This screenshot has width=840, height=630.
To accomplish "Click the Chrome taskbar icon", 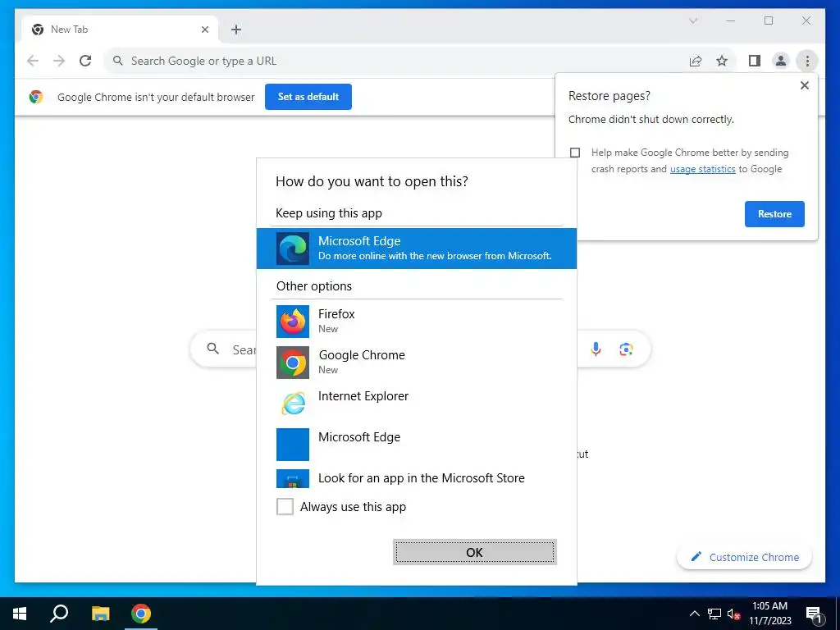I will pos(141,614).
